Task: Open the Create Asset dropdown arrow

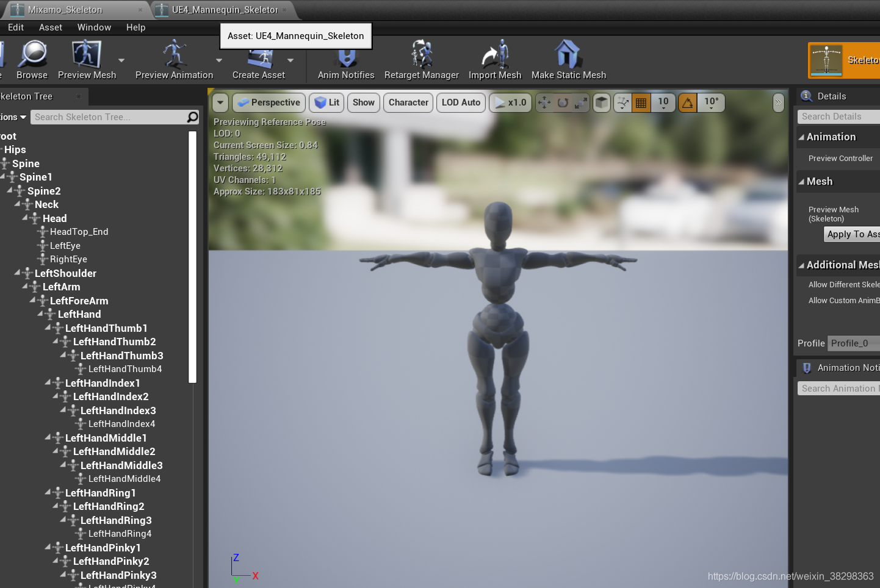Action: pos(290,60)
